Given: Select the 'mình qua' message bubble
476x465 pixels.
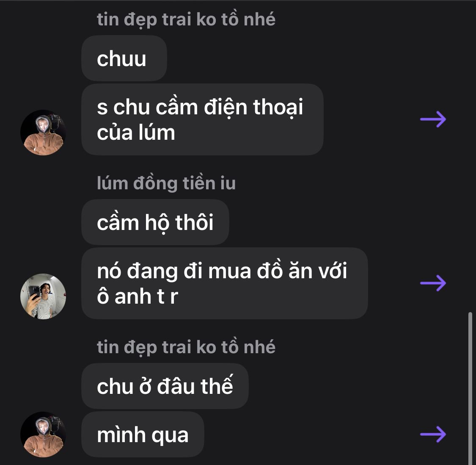Looking at the screenshot, I should 143,435.
